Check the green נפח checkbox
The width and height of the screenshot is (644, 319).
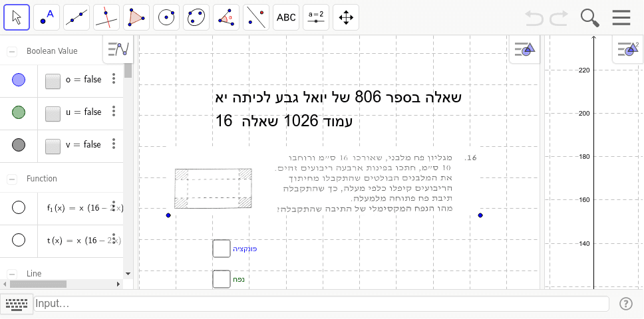coord(222,279)
